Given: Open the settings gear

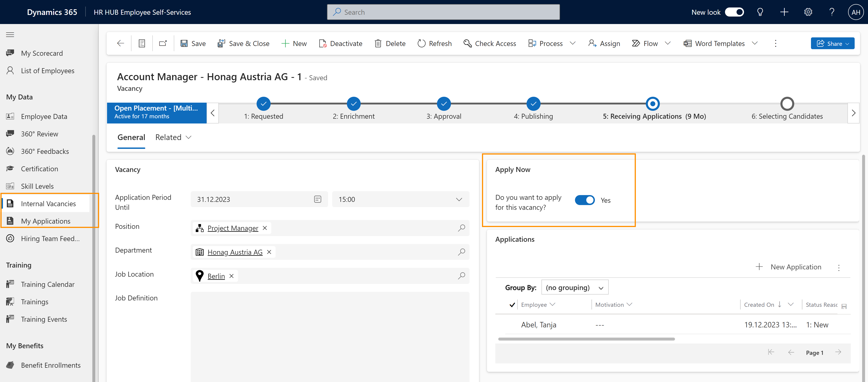Looking at the screenshot, I should (x=808, y=12).
